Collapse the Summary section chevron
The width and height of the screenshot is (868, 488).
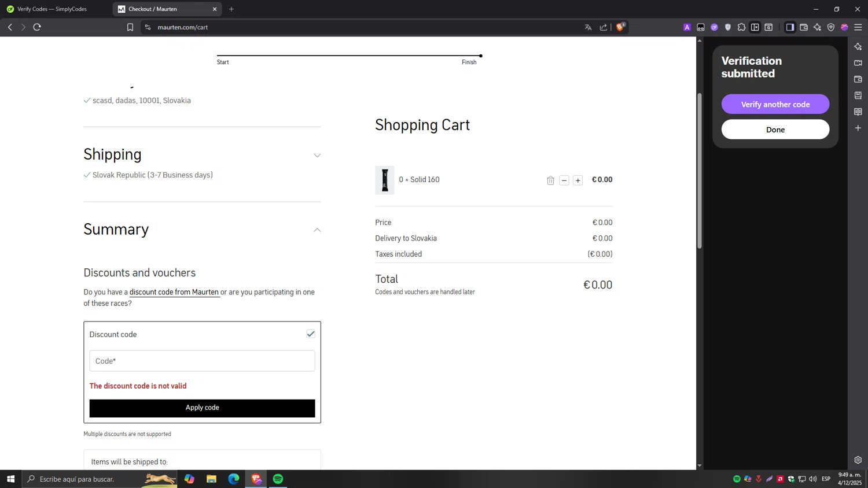click(317, 230)
